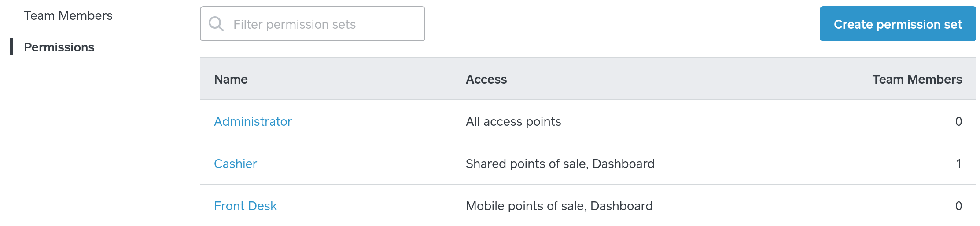The image size is (980, 226).
Task: Click Front Desk's team member count
Action: pos(958,206)
